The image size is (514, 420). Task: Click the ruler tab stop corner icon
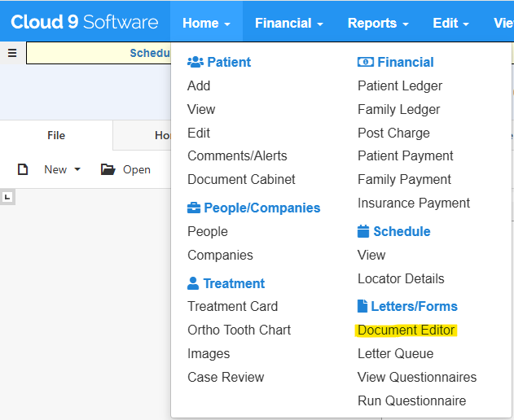(7, 197)
